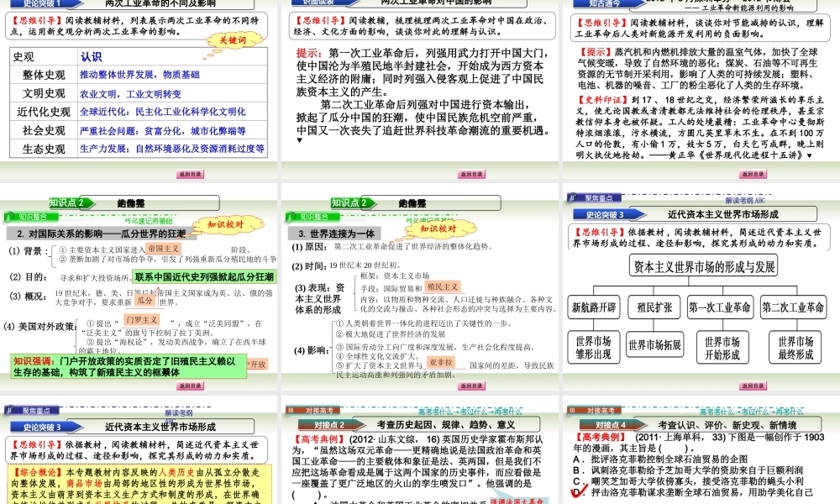Click 知识校对 cloud on 瓜分世界的狂潮 slide
Viewport: 840px width, 504px height.
point(226,224)
